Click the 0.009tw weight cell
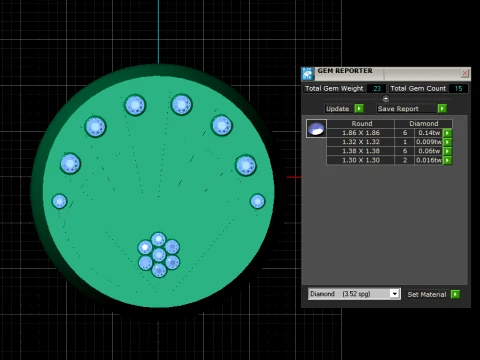This screenshot has height=360, width=480. 429,142
